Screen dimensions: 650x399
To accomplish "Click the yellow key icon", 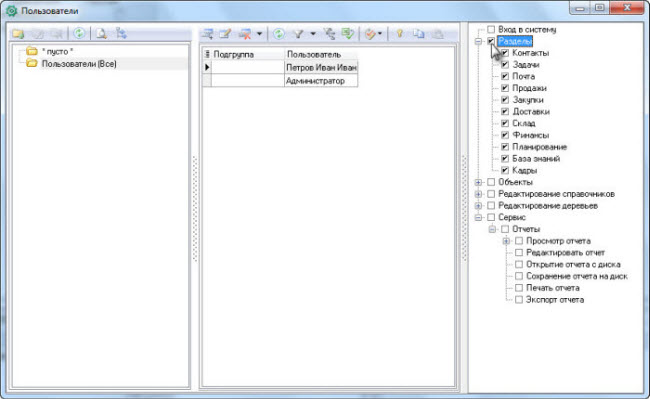I will click(400, 34).
